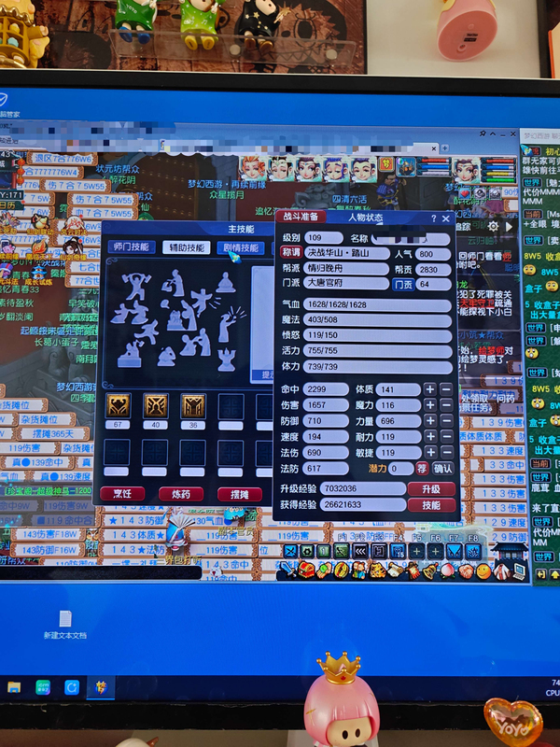Viewport: 560px width, 747px height.
Task: Click the 升级 level-up button
Action: [431, 488]
